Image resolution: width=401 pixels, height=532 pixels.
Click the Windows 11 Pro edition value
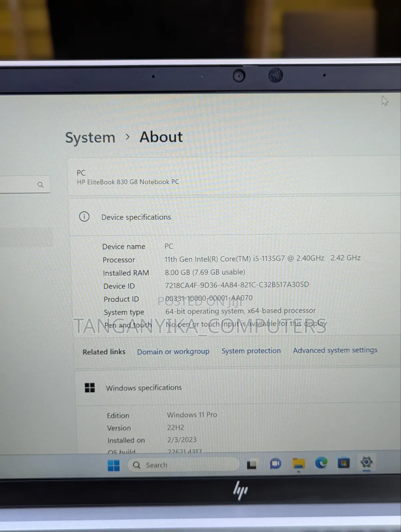coord(192,415)
